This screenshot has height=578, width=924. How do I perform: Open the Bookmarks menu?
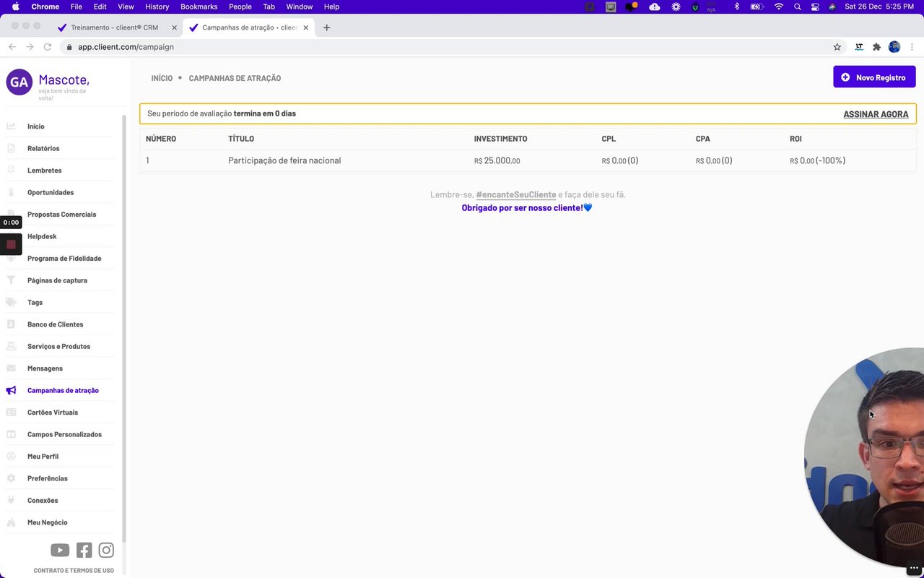[199, 7]
